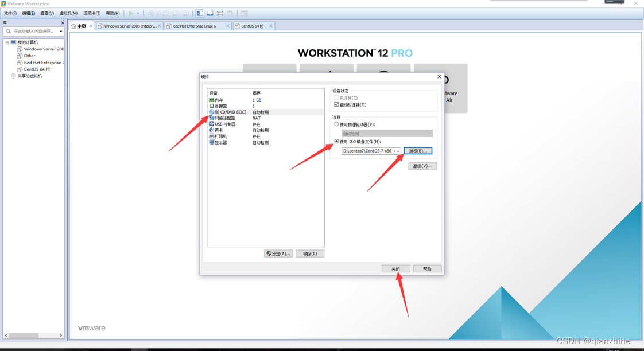Close the 主页 tab with its X
This screenshot has height=351, width=644.
coord(91,26)
